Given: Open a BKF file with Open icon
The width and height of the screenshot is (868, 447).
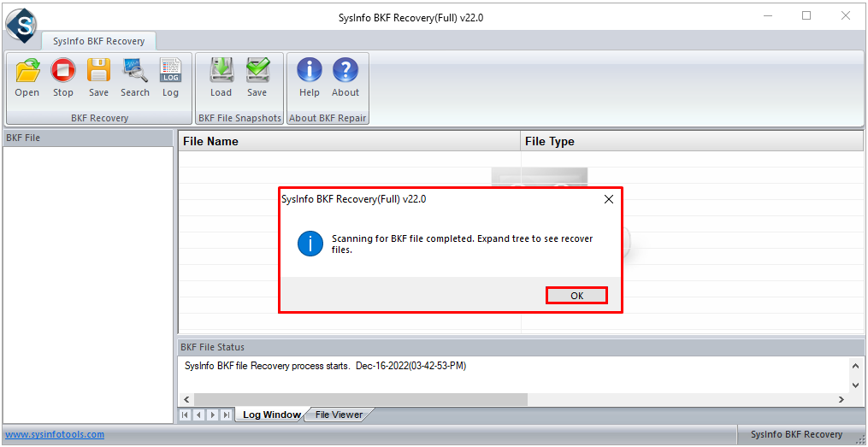Looking at the screenshot, I should 27,78.
